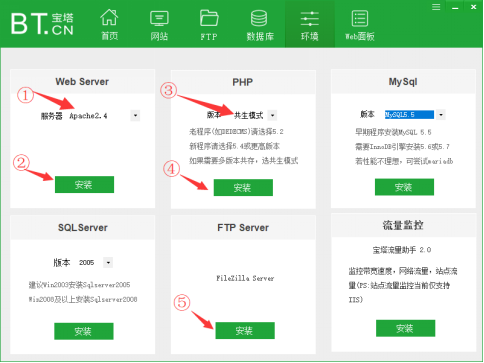The height and width of the screenshot is (363, 484).
Task: Open the 数据库 database icon
Action: click(x=259, y=18)
